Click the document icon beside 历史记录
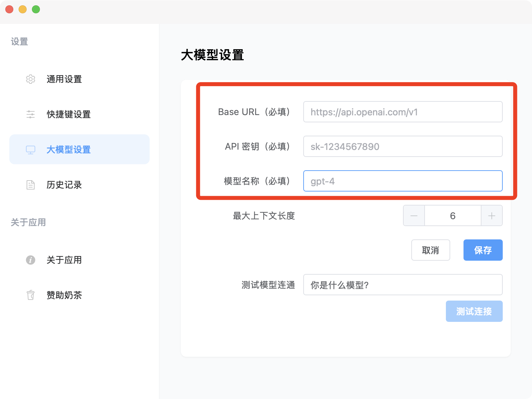Viewport: 532px width, 399px height. (x=31, y=185)
